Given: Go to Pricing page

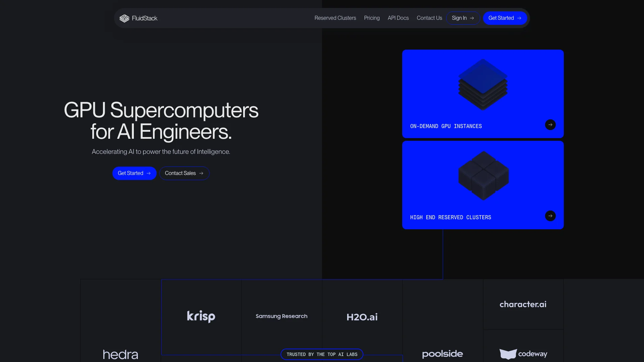Looking at the screenshot, I should pos(372,18).
